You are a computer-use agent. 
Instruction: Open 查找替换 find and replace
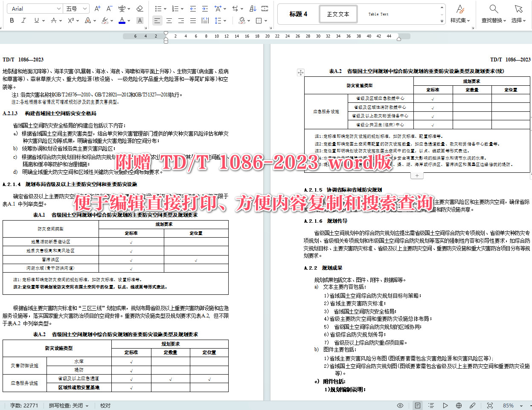point(493,14)
